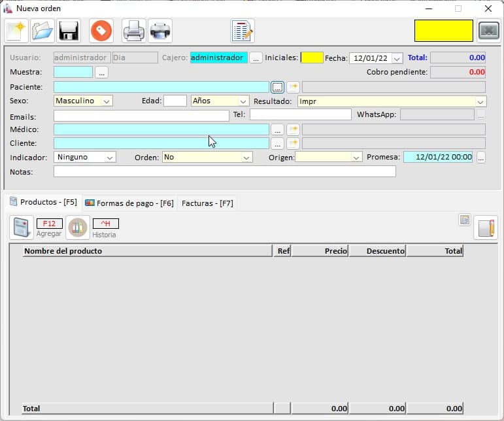Click the browse button beside Paciente field
This screenshot has width=504, height=421.
(277, 87)
